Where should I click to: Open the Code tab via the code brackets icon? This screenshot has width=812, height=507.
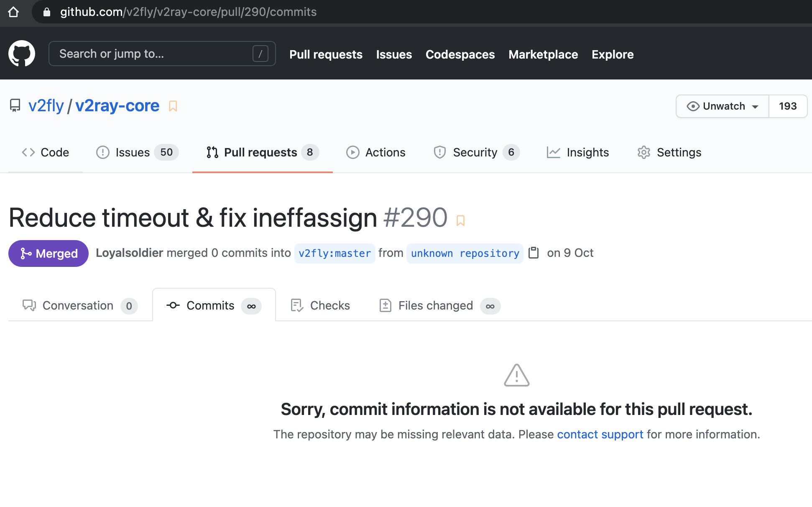28,152
